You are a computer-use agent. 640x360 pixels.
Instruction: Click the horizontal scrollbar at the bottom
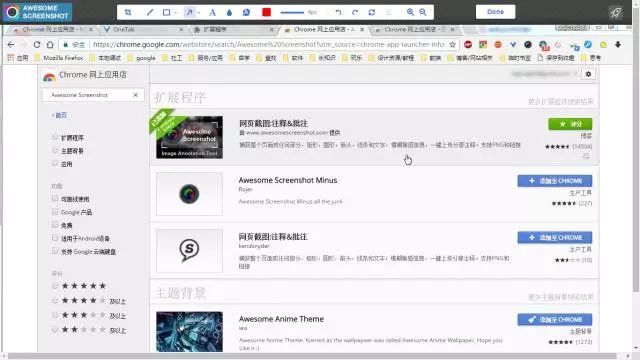coord(312,356)
